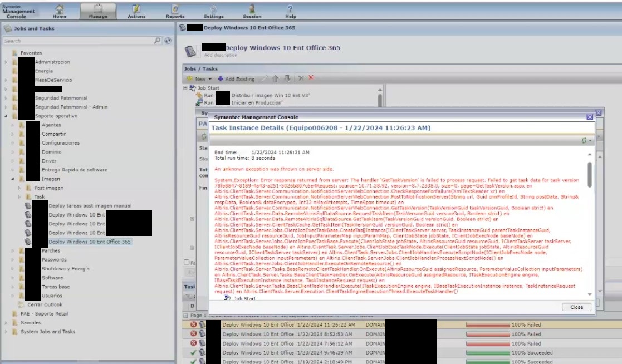Click the refresh icon in Task Instance Details
Viewport: 622px width, 364px height.
[x=584, y=140]
